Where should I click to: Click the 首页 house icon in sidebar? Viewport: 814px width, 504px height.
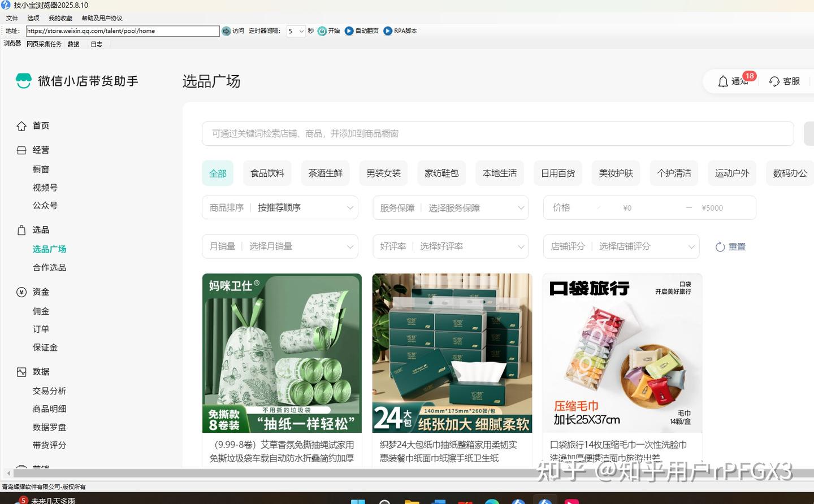click(x=21, y=126)
